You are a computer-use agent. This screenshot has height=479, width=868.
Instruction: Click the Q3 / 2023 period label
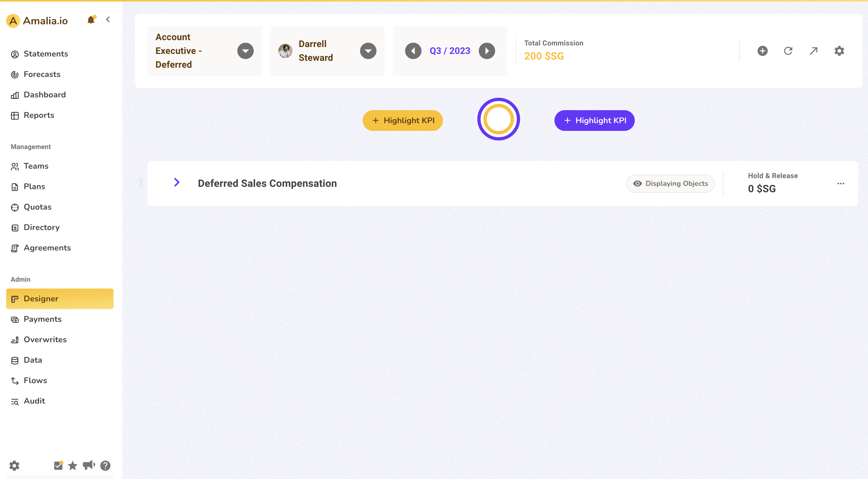[450, 51]
